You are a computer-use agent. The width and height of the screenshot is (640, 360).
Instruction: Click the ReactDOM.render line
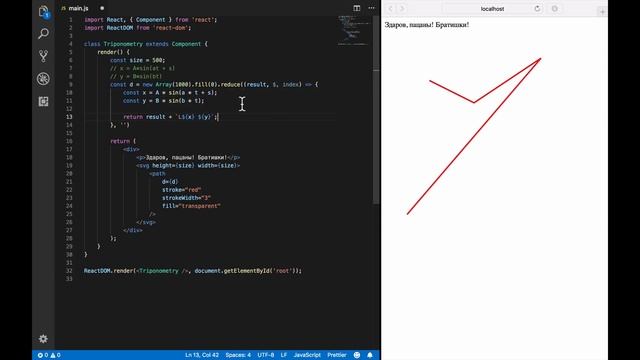click(x=193, y=271)
